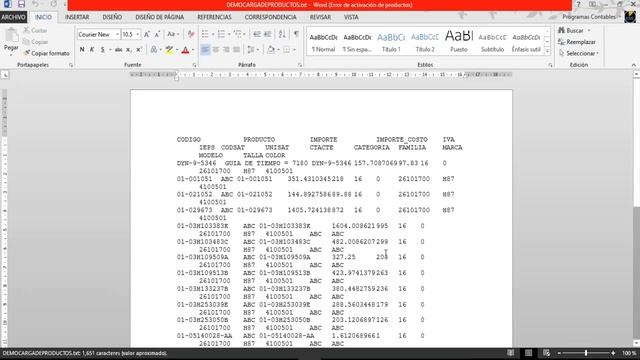Apply strikethrough abc formatting
This screenshot has width=640, height=360.
(118, 50)
